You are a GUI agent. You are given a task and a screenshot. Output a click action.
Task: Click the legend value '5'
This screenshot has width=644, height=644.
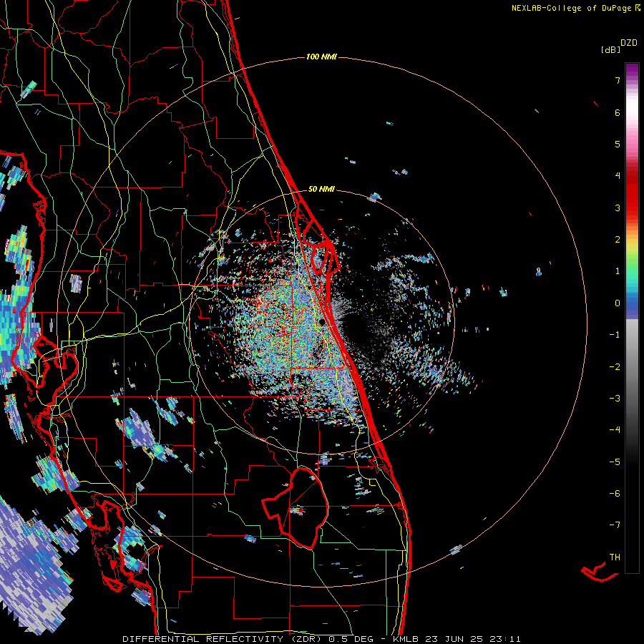click(618, 144)
